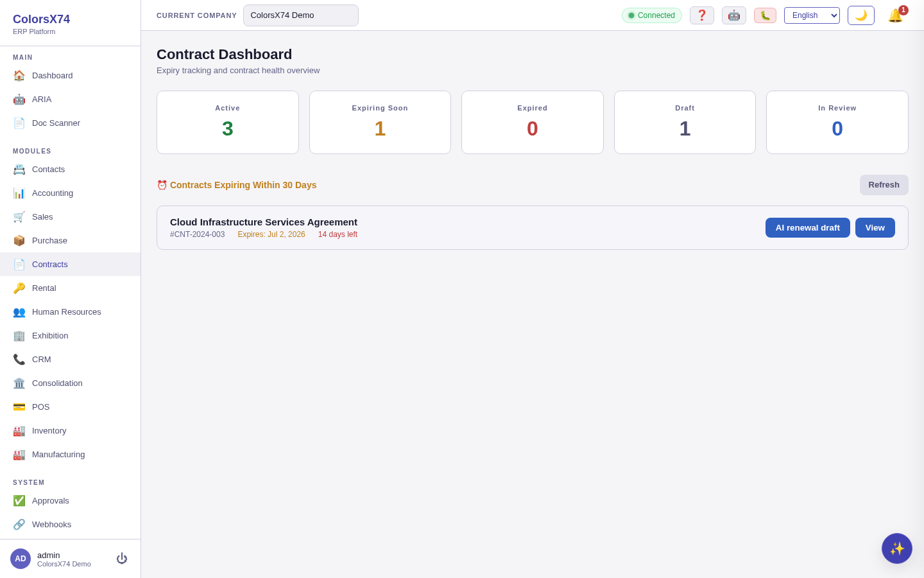Click the admin username text

tap(49, 555)
